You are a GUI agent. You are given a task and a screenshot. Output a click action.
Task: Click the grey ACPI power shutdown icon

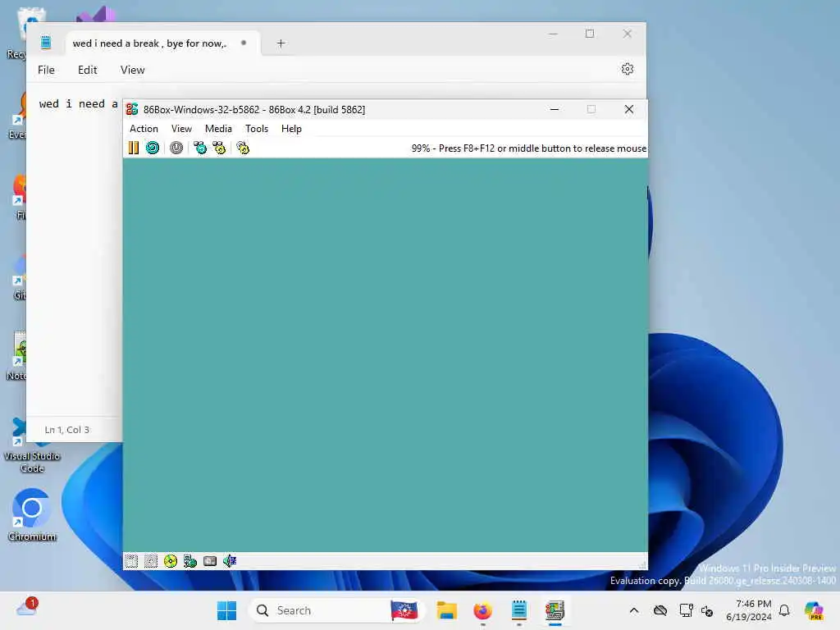point(176,148)
